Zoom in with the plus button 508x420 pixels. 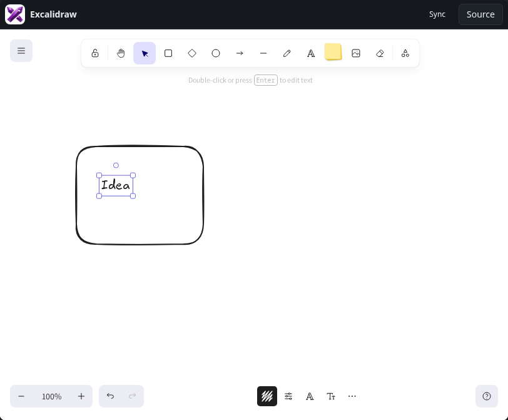(x=81, y=396)
